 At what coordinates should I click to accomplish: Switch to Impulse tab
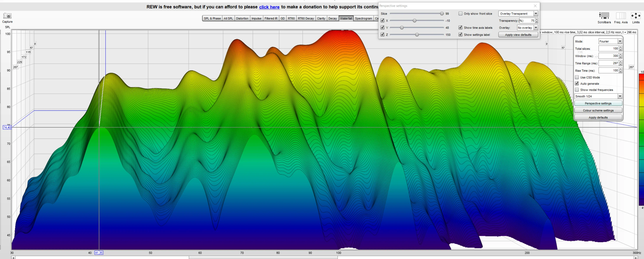pos(256,18)
